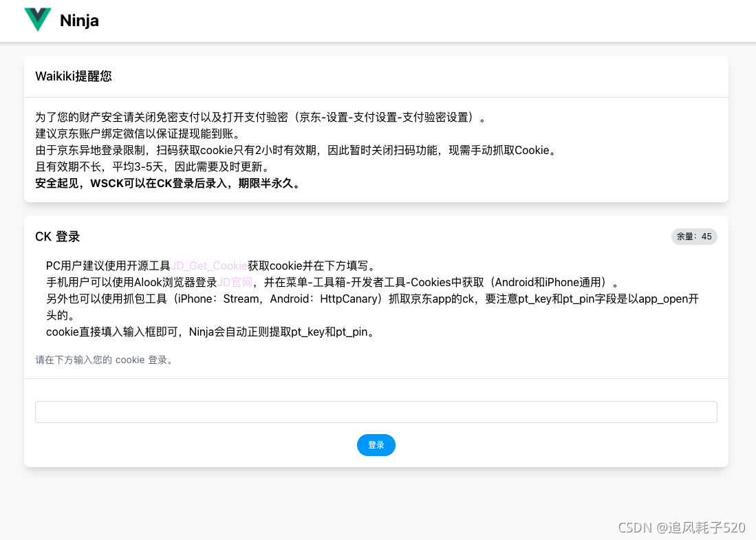The height and width of the screenshot is (540, 756).
Task: Click the Ninja header logo graphic
Action: [x=38, y=19]
